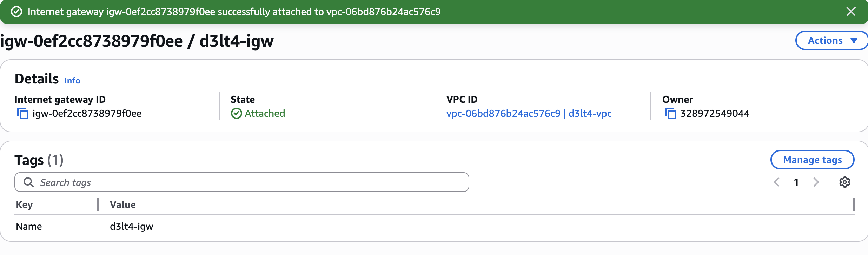Viewport: 868px width, 255px height.
Task: Click the Manage tags button
Action: (812, 160)
